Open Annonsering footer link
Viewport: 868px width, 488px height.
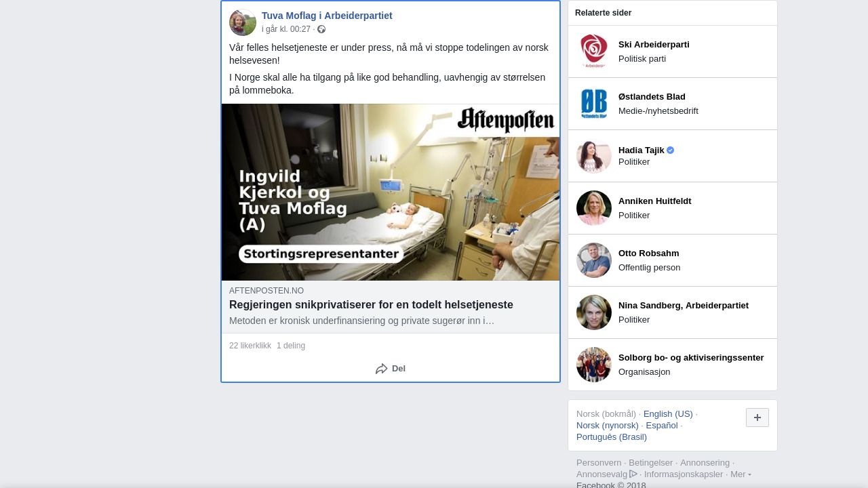(705, 463)
